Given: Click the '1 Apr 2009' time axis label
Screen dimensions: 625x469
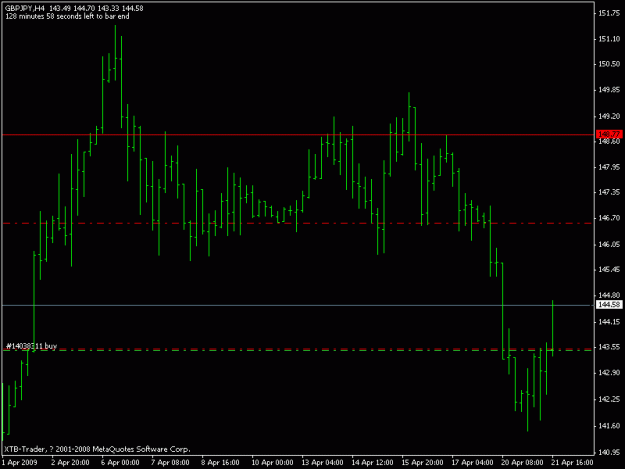Looking at the screenshot, I should coord(20,462).
